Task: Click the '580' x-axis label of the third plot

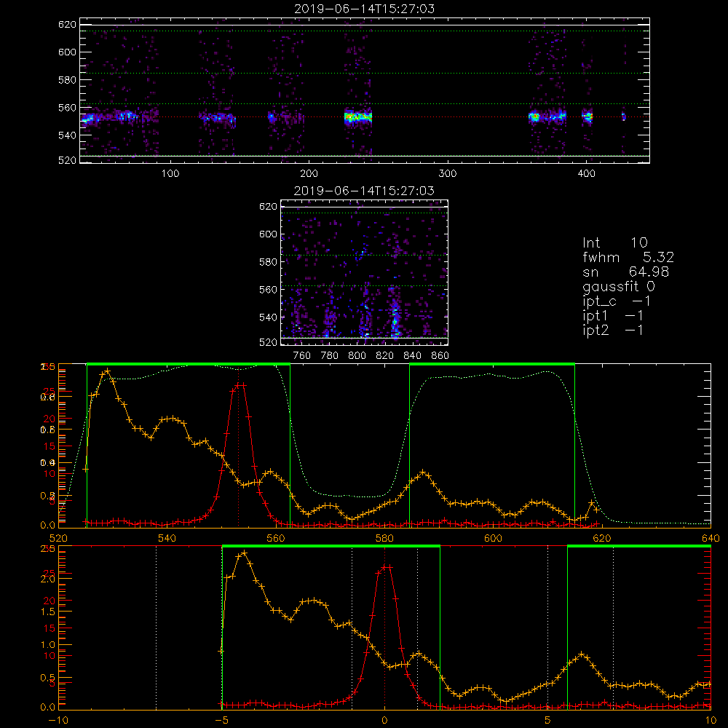Action: click(x=384, y=538)
